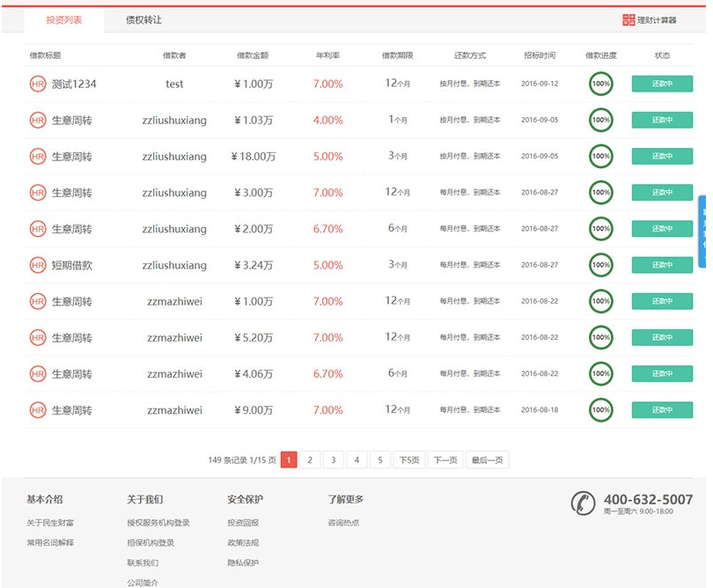Click the HR badge on the ¥18.00万 loan row
Image resolution: width=713 pixels, height=588 pixels.
point(38,156)
